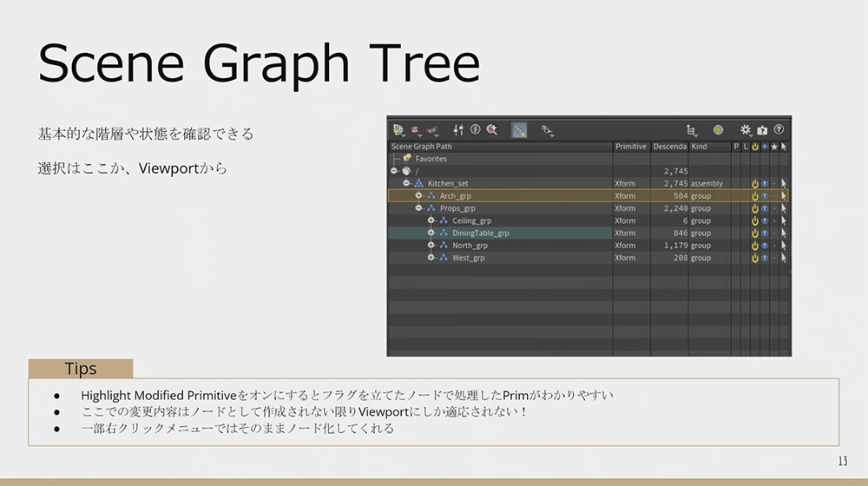
Task: Toggle visibility eye for West_grp
Action: click(765, 258)
